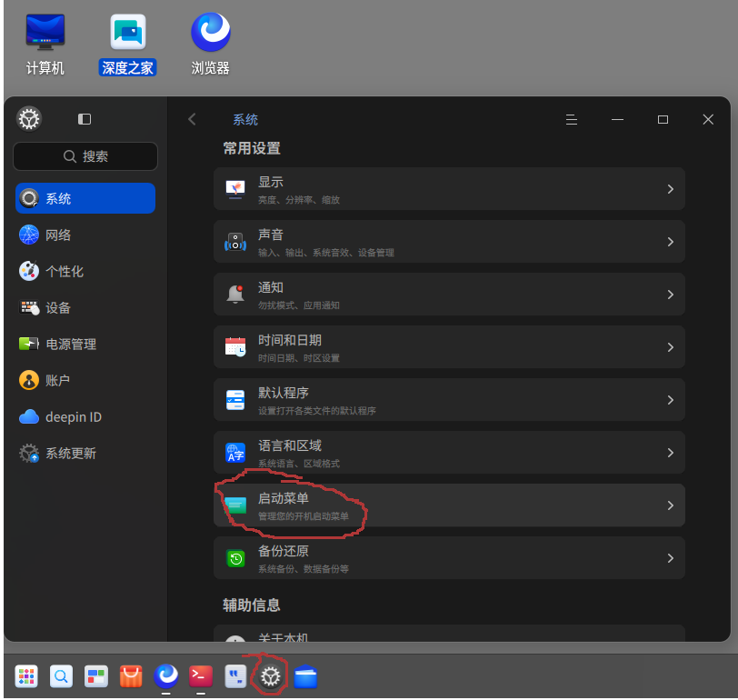Viewport: 738px width, 700px height.
Task: Open the 个性化 sidebar section
Action: (x=85, y=271)
